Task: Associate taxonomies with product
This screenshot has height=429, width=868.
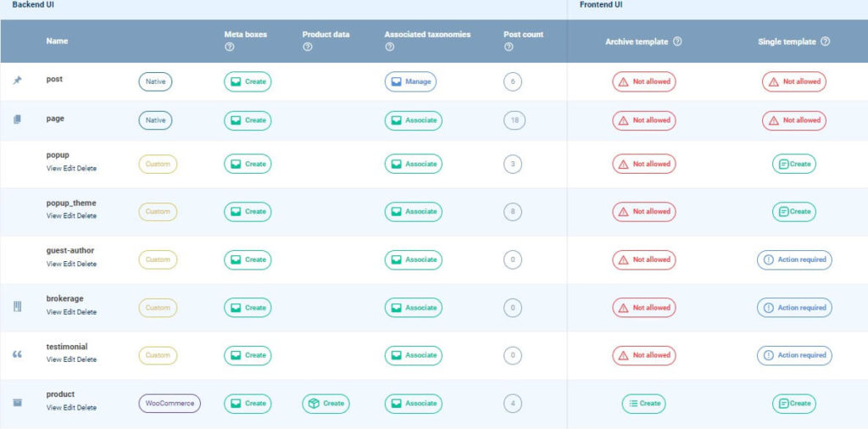Action: [414, 404]
